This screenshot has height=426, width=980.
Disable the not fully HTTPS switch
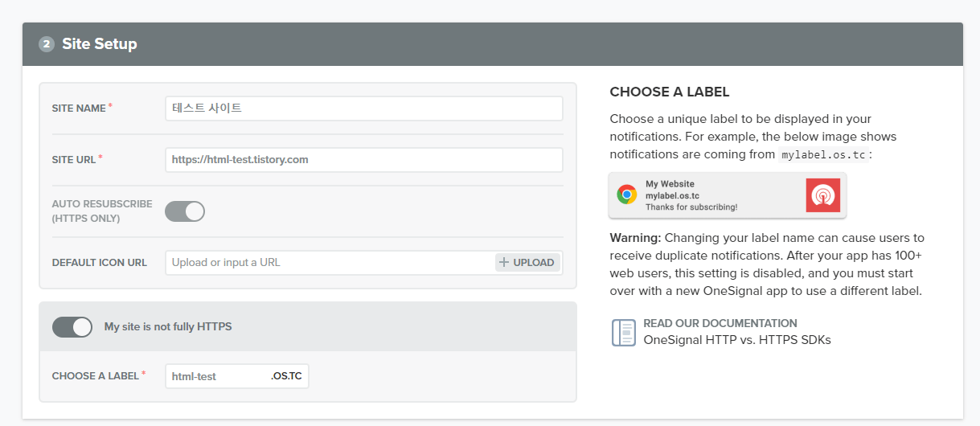[72, 327]
